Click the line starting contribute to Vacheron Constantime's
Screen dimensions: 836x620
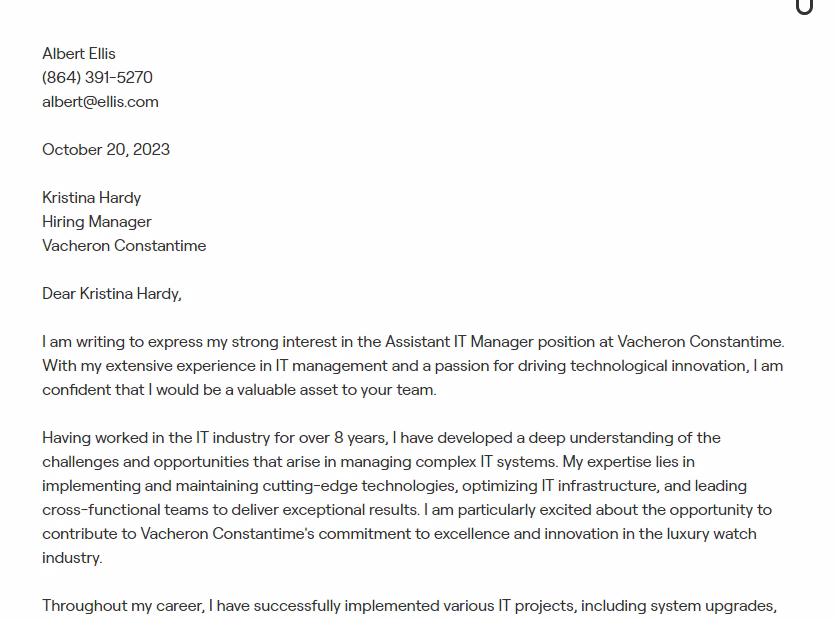click(x=399, y=534)
